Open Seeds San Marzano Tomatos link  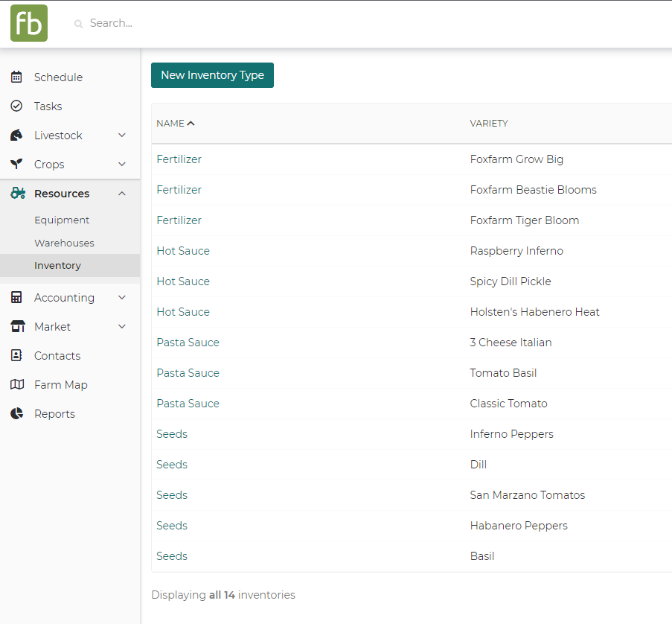pos(172,495)
